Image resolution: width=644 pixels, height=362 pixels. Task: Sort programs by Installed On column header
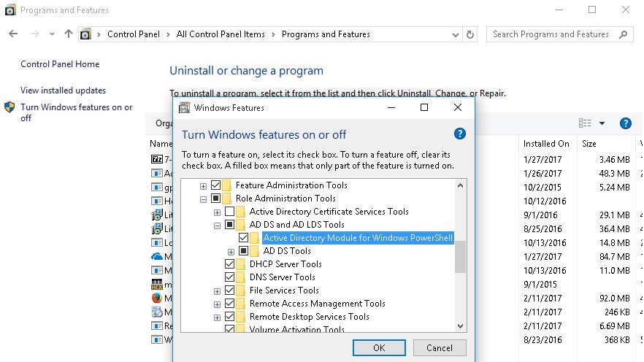(x=545, y=144)
